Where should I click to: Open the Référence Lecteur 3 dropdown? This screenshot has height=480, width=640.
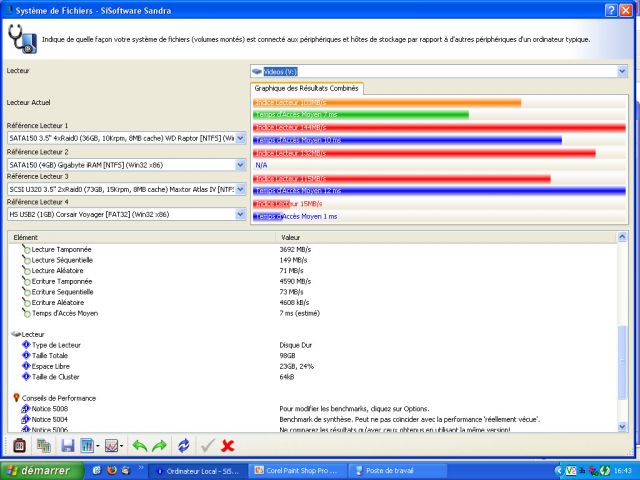[x=240, y=189]
